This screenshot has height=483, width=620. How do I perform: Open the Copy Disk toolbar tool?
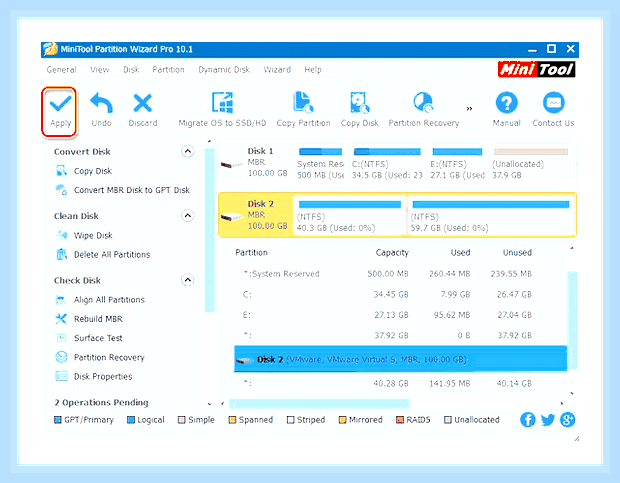click(x=359, y=110)
